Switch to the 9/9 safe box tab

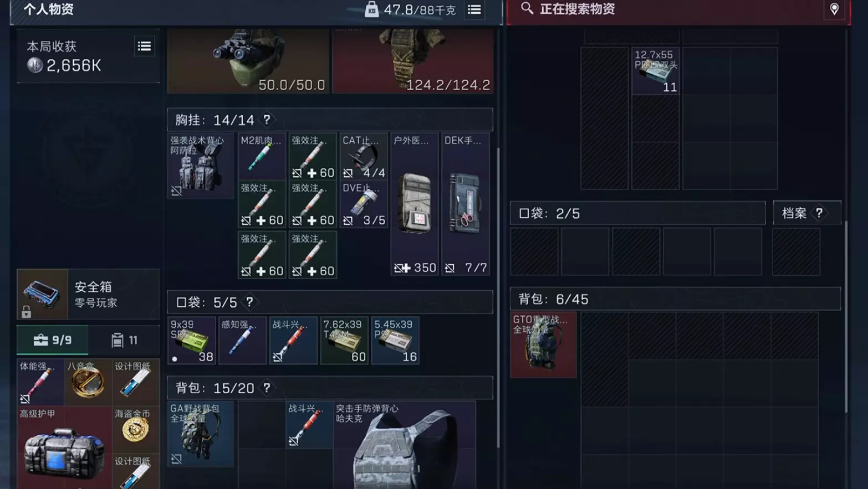53,340
